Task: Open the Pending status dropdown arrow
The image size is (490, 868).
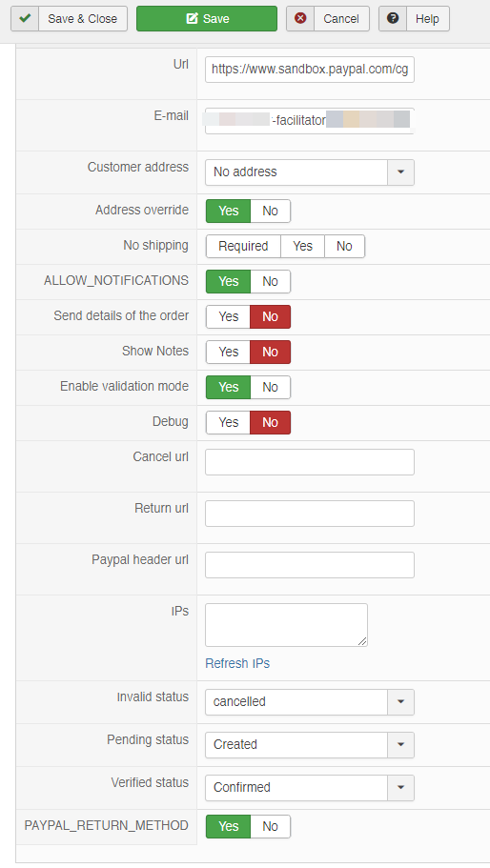Action: coord(400,744)
